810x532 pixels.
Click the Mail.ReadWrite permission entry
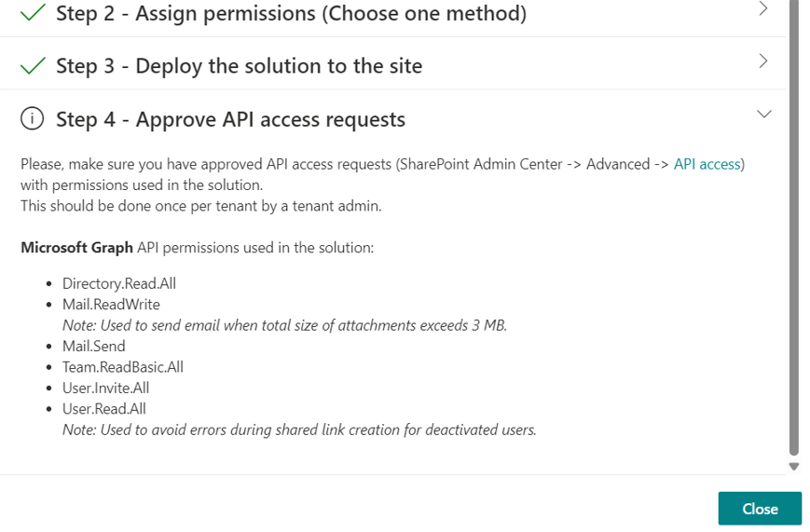tap(111, 305)
